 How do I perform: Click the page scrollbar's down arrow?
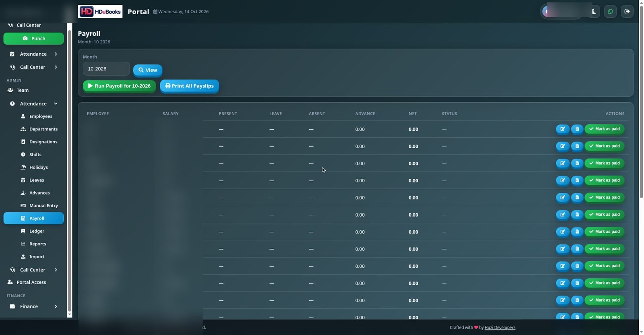641,332
